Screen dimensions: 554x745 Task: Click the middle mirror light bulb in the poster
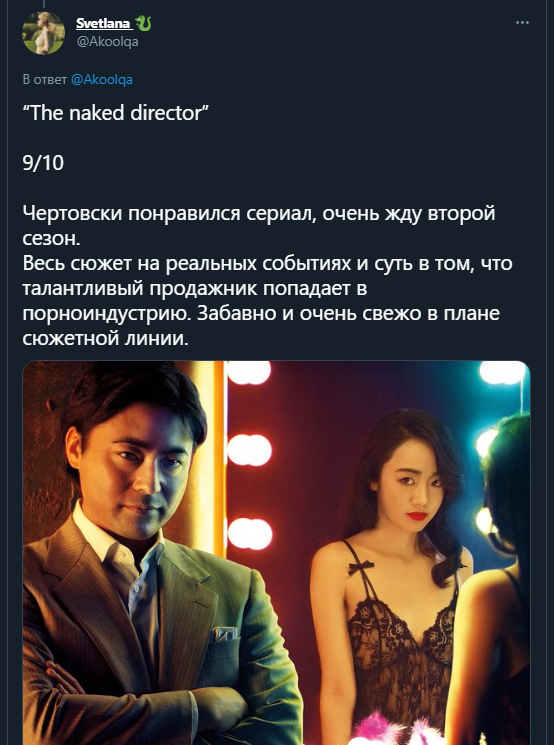tap(249, 450)
